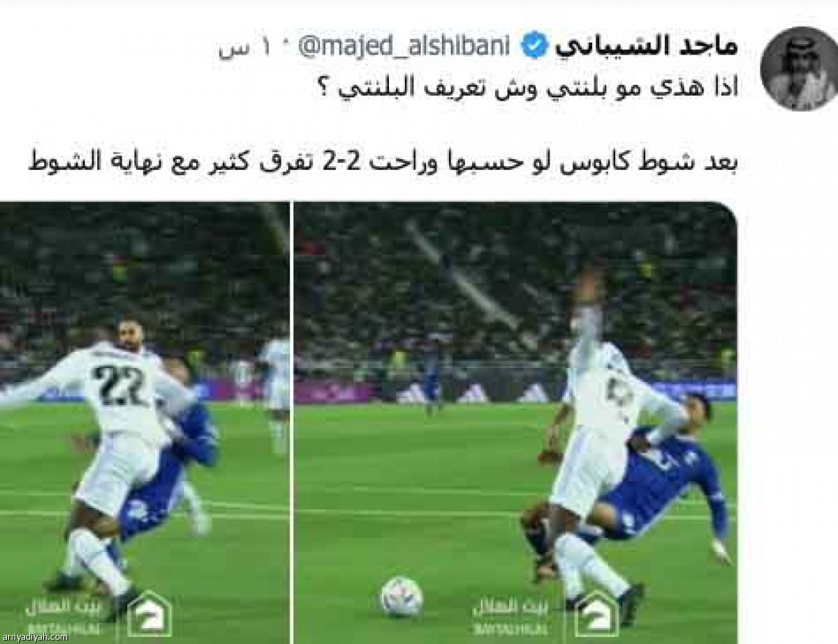The image size is (838, 644).
Task: Open the right match photo with the ball
Action: (515, 423)
